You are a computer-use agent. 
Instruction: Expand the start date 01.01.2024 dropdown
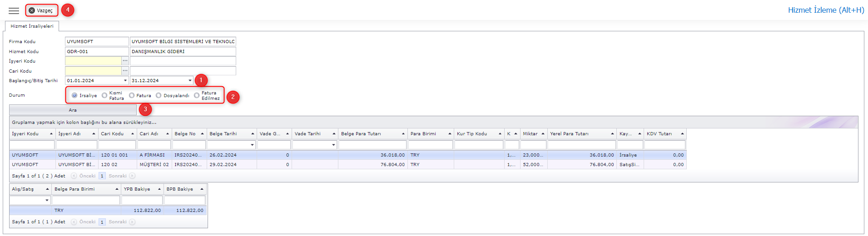(125, 81)
